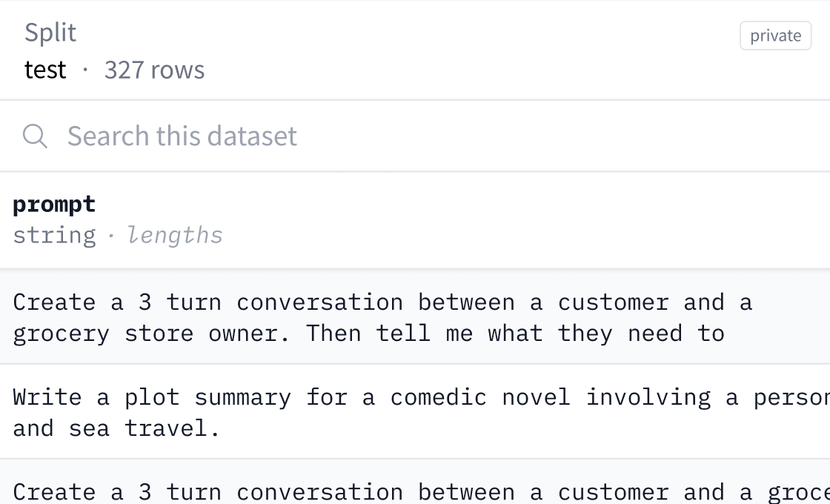Click the magnifying glass search icon
The height and width of the screenshot is (504, 830).
click(x=35, y=136)
